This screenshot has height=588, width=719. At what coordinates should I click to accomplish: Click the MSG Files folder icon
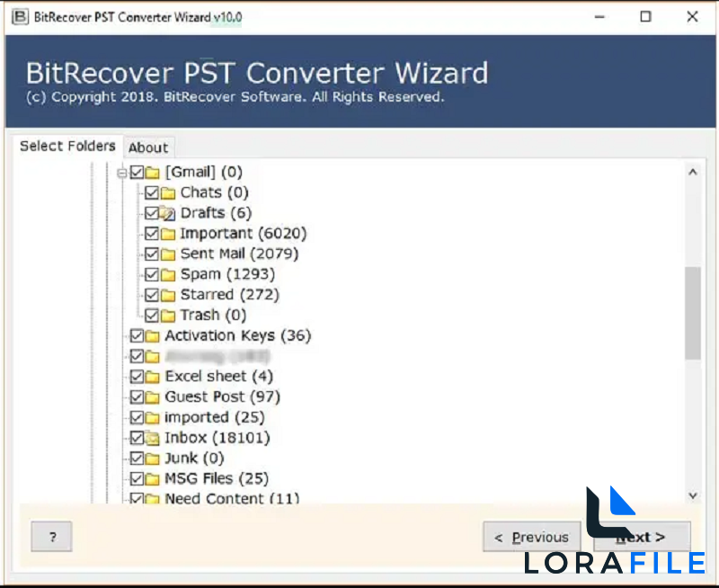[x=153, y=479]
